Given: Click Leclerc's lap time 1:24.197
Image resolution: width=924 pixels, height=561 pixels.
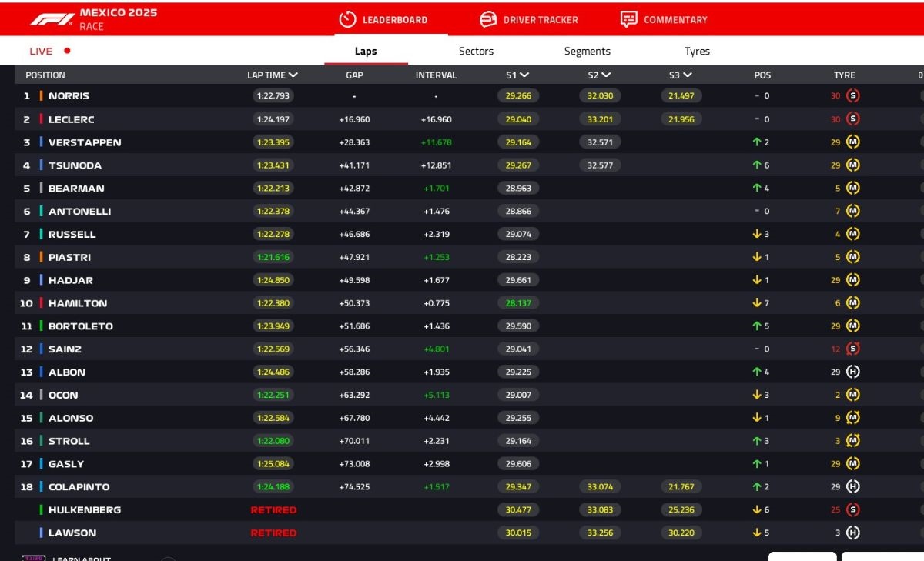Looking at the screenshot, I should coord(273,119).
